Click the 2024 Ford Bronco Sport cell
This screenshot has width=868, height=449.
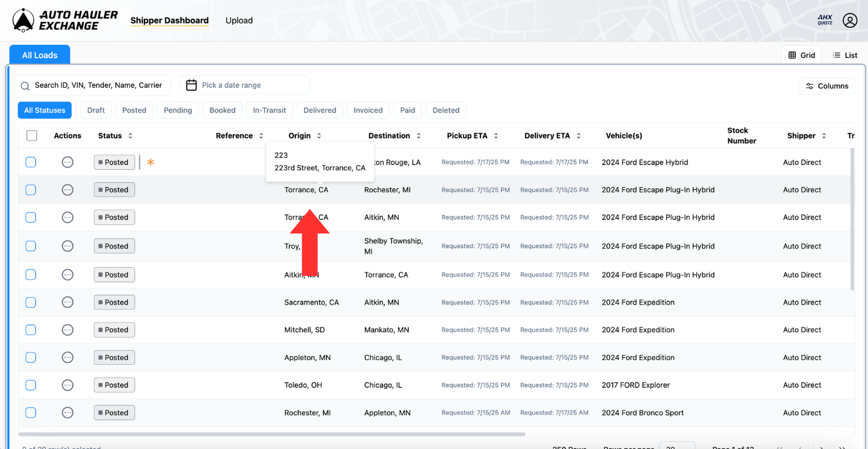[643, 413]
